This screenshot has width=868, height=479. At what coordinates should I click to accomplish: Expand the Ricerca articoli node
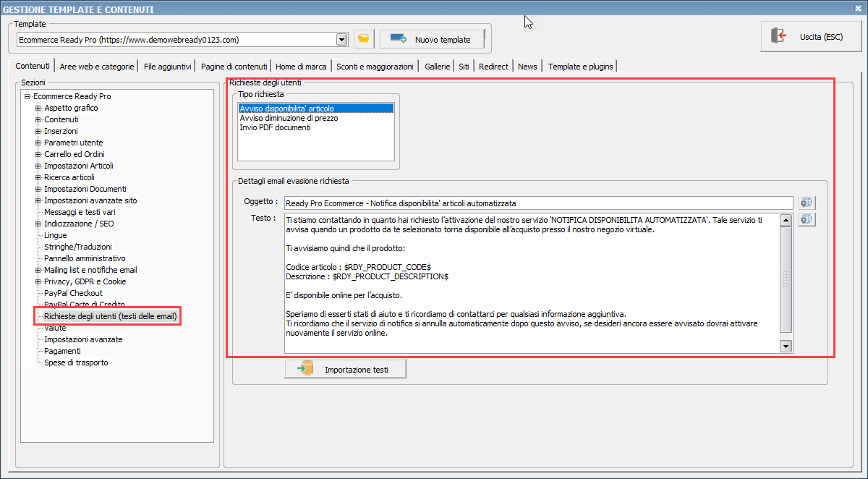tap(38, 177)
